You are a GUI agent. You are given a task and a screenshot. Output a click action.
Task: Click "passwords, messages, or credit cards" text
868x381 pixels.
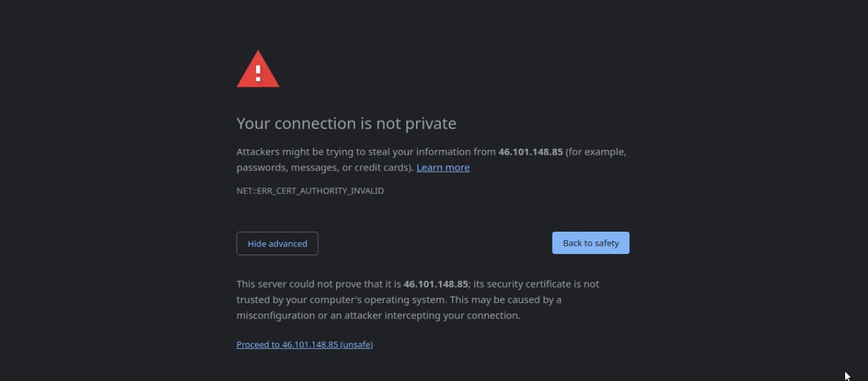tap(324, 167)
